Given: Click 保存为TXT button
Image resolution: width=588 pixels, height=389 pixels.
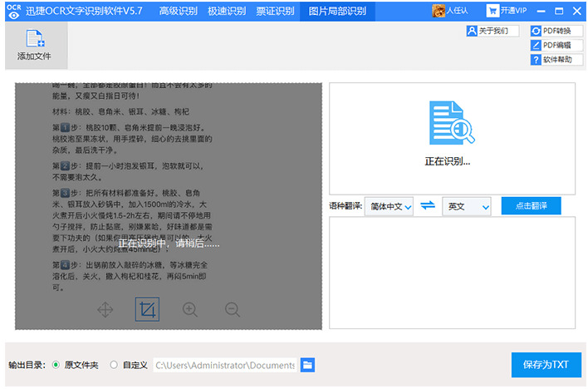Looking at the screenshot, I should pos(546,365).
